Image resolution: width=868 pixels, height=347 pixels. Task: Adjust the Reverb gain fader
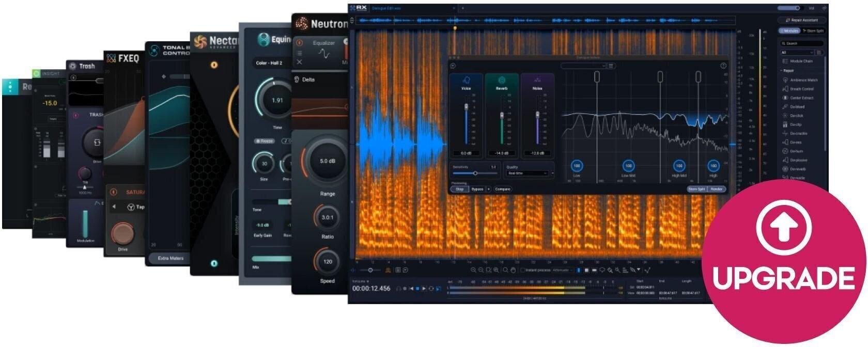coord(502,115)
